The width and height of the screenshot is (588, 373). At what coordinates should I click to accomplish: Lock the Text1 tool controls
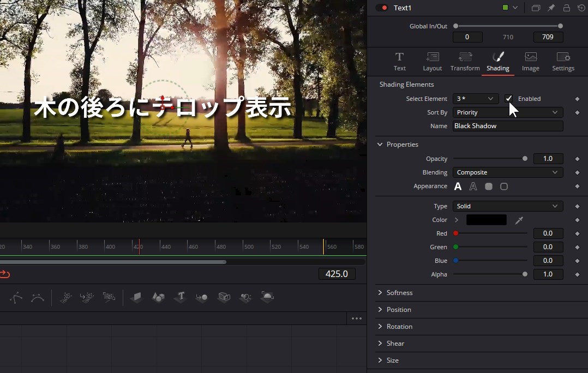567,8
